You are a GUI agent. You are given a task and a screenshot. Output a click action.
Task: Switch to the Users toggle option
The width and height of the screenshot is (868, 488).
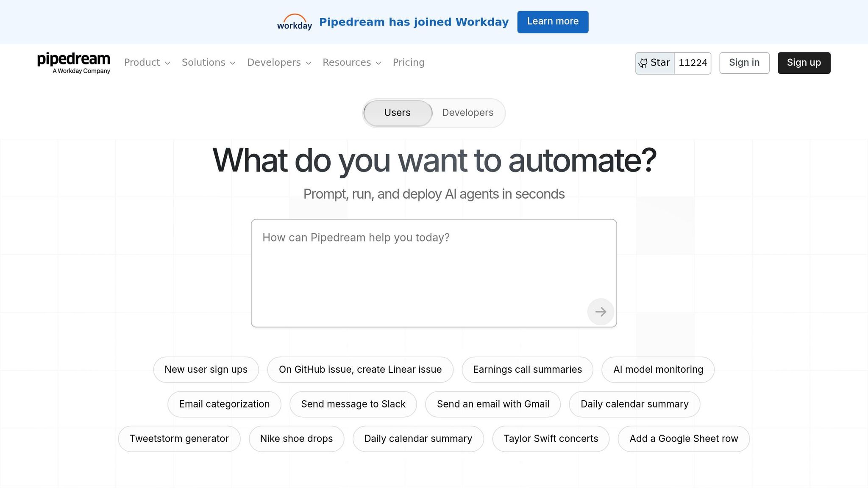397,113
